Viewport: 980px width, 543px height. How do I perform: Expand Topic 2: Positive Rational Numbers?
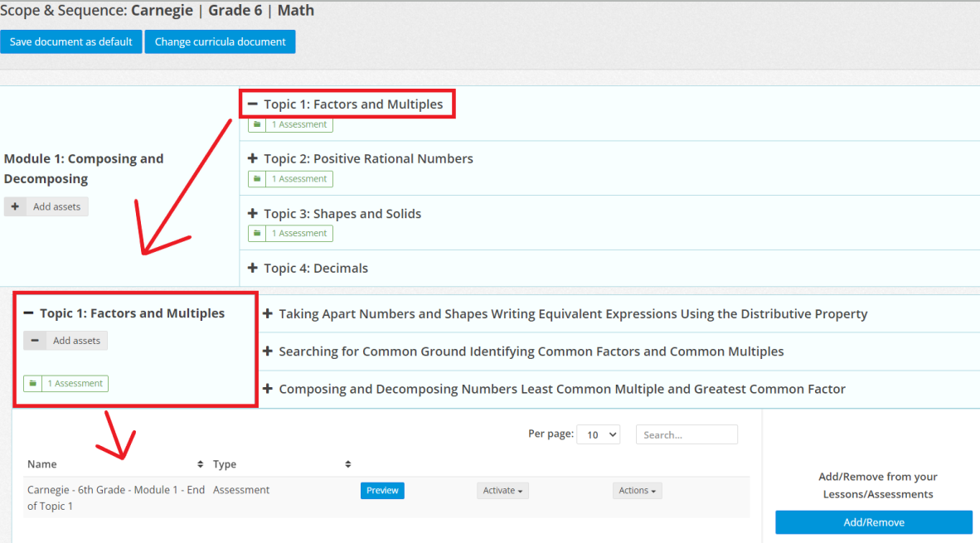tap(253, 158)
